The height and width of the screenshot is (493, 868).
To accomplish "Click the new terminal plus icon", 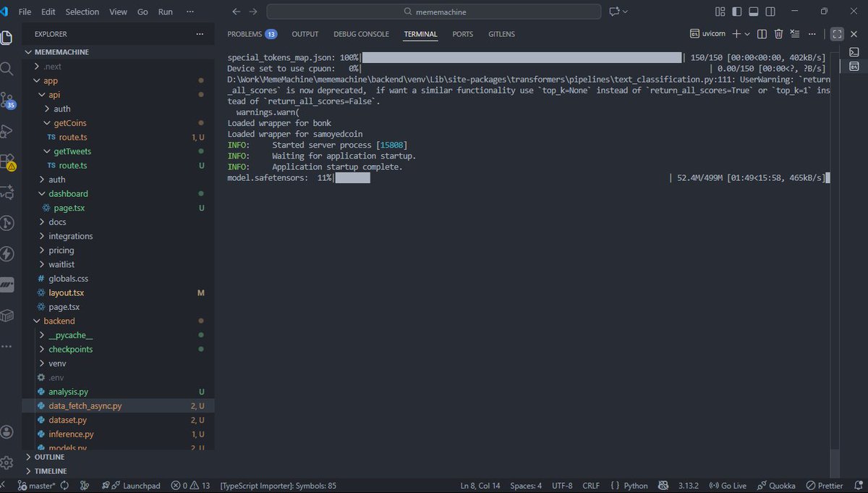I will [x=736, y=33].
